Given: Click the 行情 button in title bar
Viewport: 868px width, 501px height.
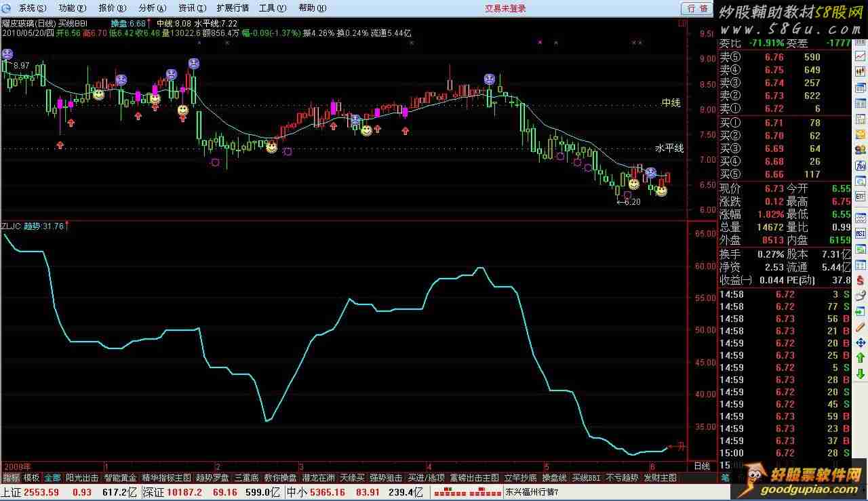Looking at the screenshot, I should click(x=697, y=8).
